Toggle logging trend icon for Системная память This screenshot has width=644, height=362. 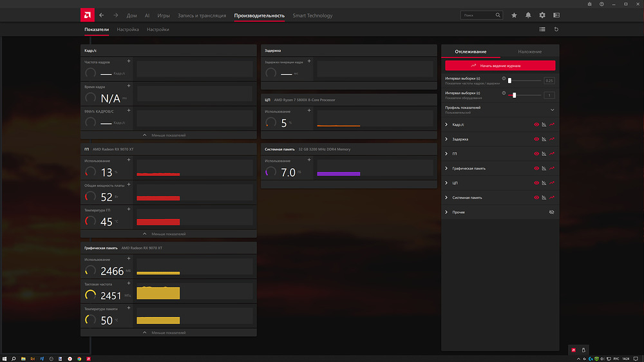pos(552,198)
